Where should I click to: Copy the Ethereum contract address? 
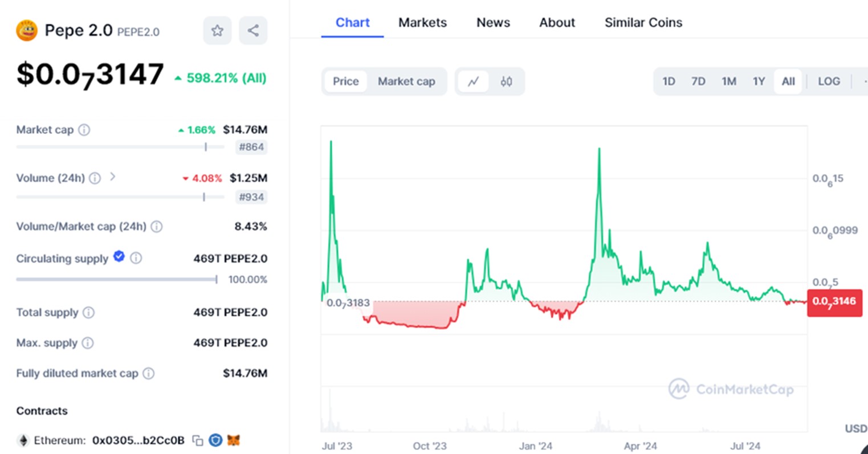(x=198, y=440)
